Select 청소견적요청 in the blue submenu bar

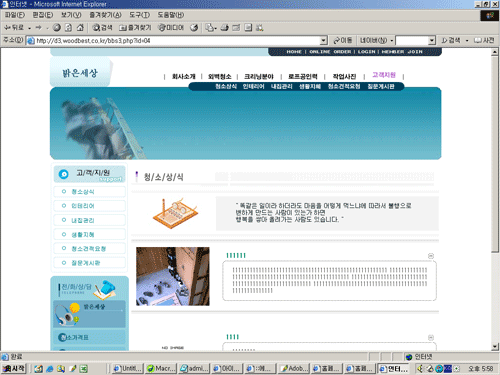(344, 87)
